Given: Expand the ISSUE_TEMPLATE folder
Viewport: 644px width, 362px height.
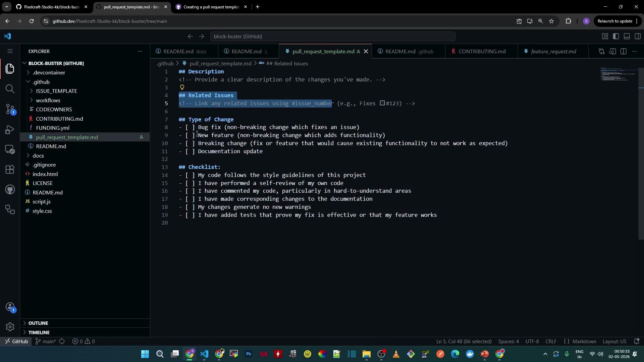Looking at the screenshot, I should coord(86,91).
